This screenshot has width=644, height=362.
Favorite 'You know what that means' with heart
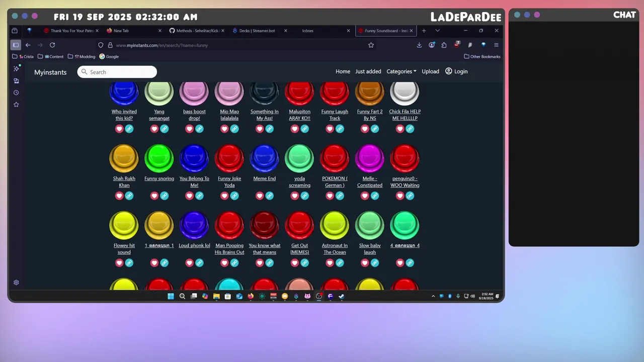tap(260, 262)
